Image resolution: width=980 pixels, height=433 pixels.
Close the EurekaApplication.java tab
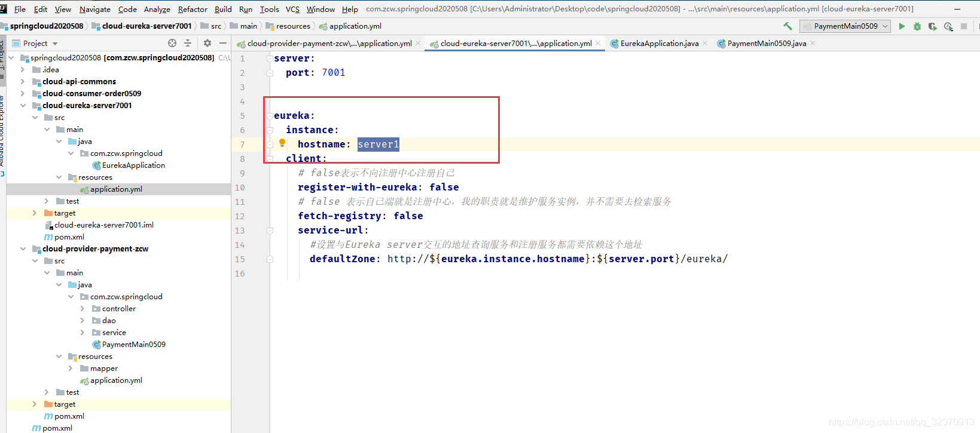coord(705,43)
